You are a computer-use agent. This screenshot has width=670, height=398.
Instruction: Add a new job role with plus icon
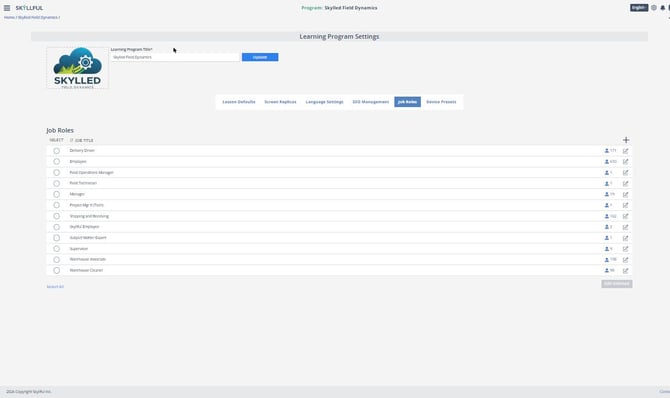click(626, 140)
